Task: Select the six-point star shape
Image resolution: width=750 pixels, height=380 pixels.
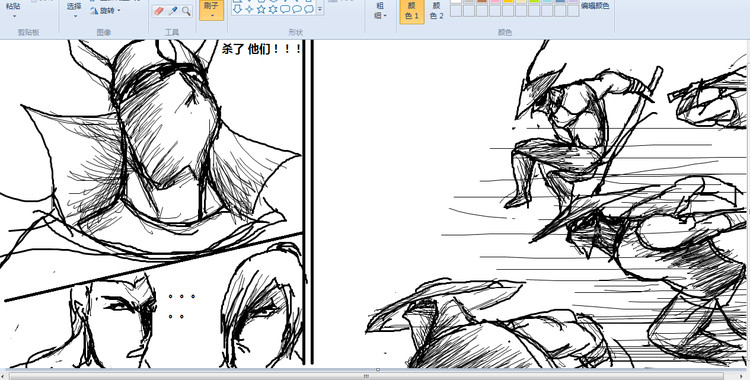Action: pyautogui.click(x=273, y=9)
